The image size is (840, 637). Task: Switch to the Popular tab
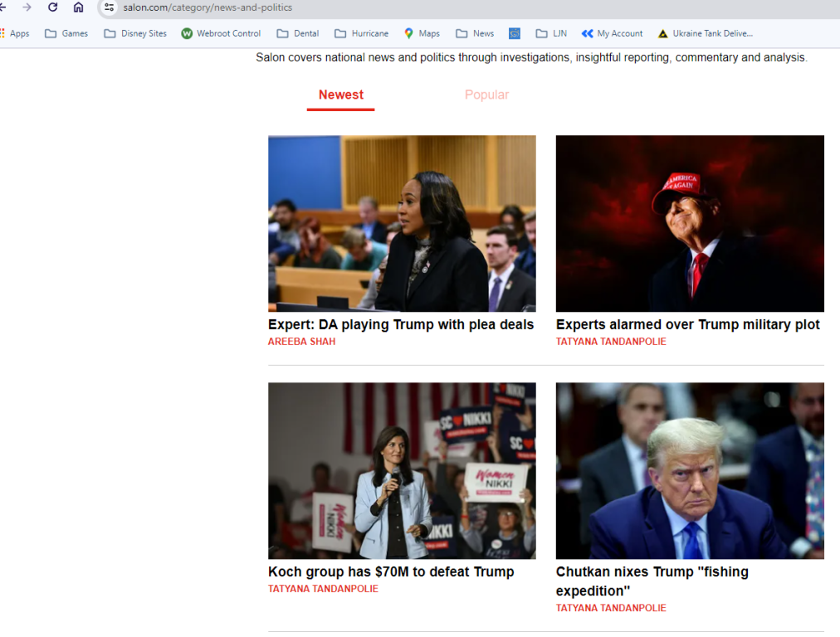tap(486, 95)
